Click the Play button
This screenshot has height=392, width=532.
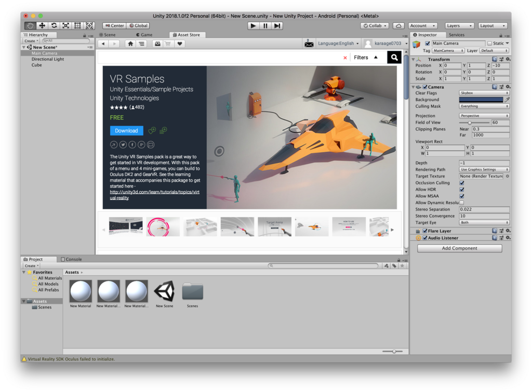pos(253,26)
